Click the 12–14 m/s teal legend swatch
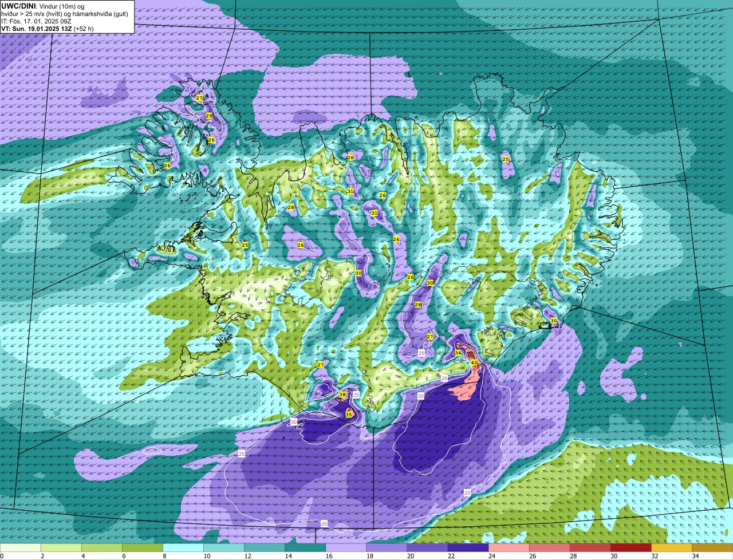The image size is (733, 560). click(x=265, y=548)
